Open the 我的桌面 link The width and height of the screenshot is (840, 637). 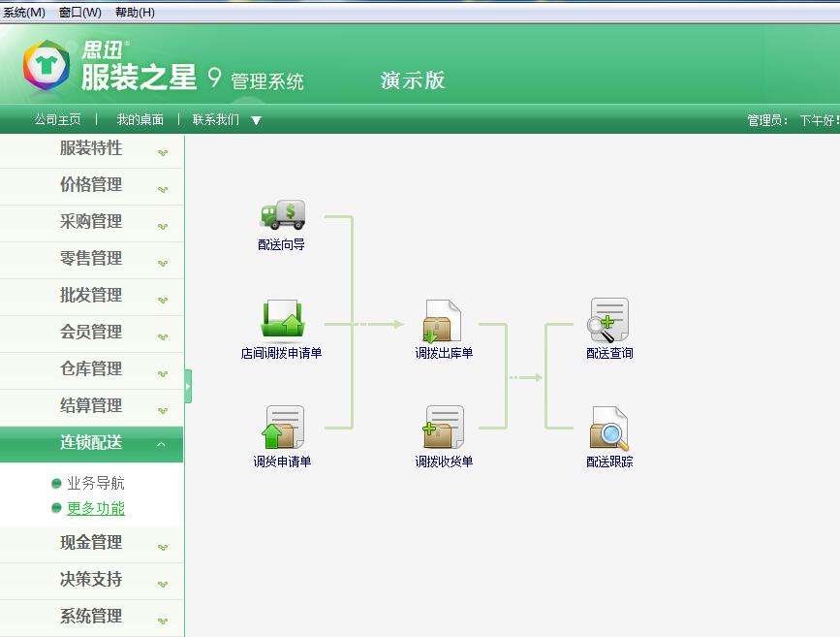[140, 119]
